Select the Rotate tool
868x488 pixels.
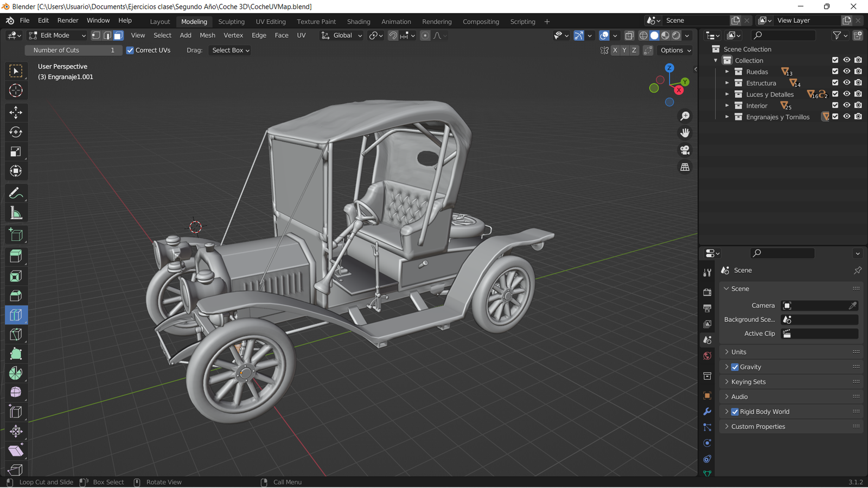click(16, 132)
